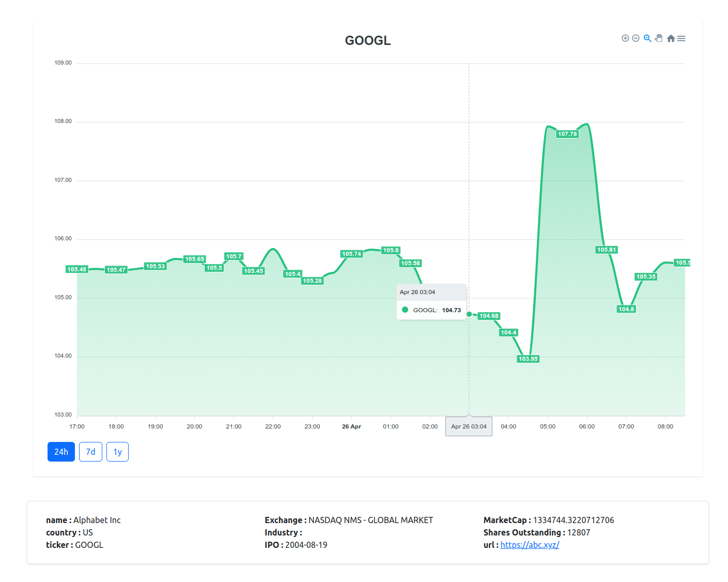Click the 104.68 data label

click(489, 316)
